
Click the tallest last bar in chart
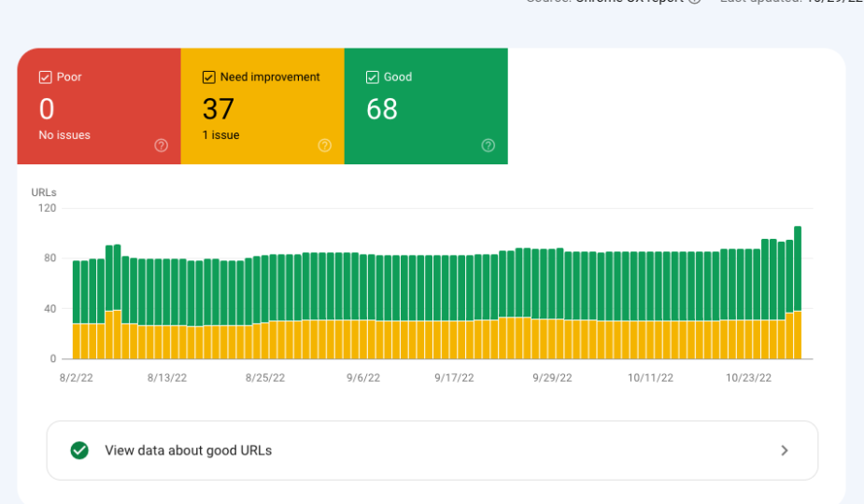click(798, 292)
